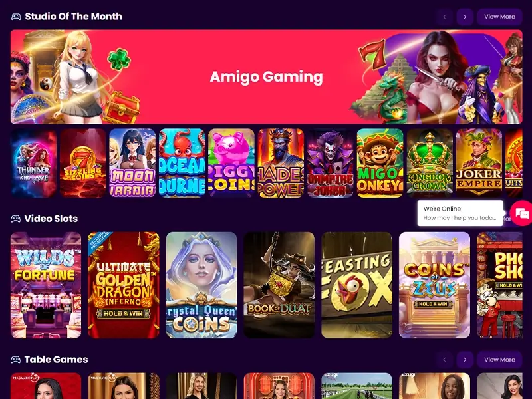Open Hades Power slot thumbnail

pyautogui.click(x=281, y=163)
